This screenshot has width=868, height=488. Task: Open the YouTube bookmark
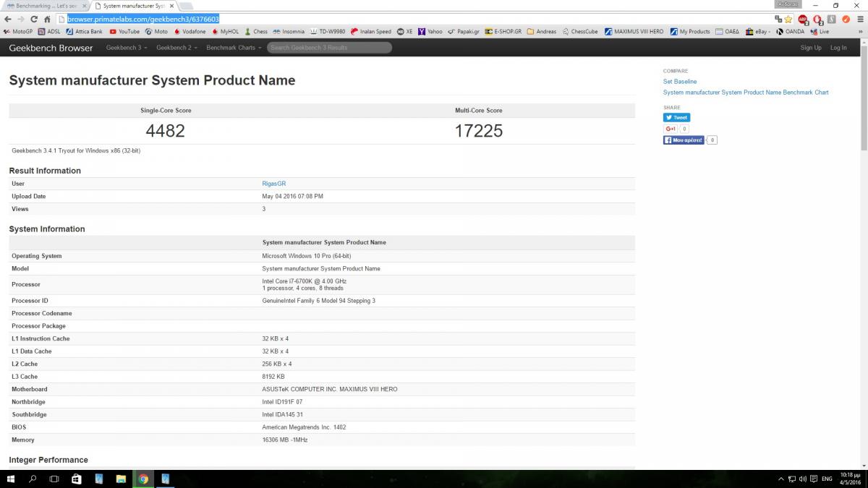click(124, 32)
